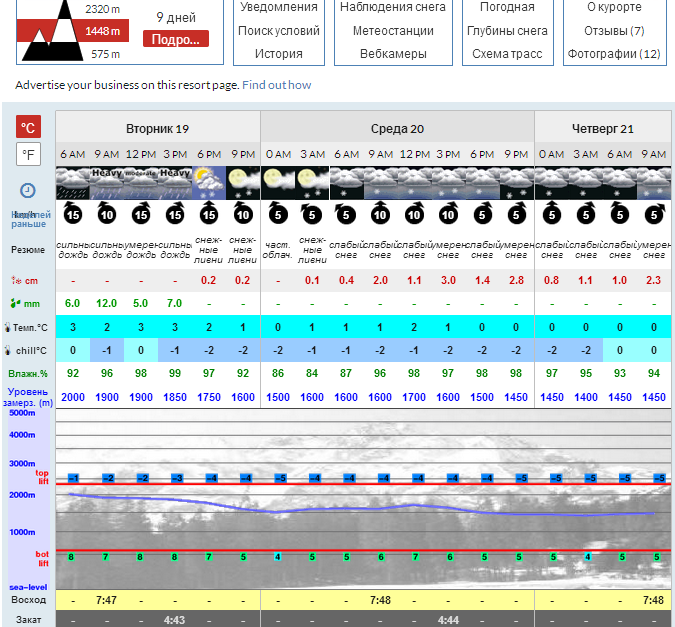
Task: Click the clock icon for earlier hours
Action: coord(28,190)
